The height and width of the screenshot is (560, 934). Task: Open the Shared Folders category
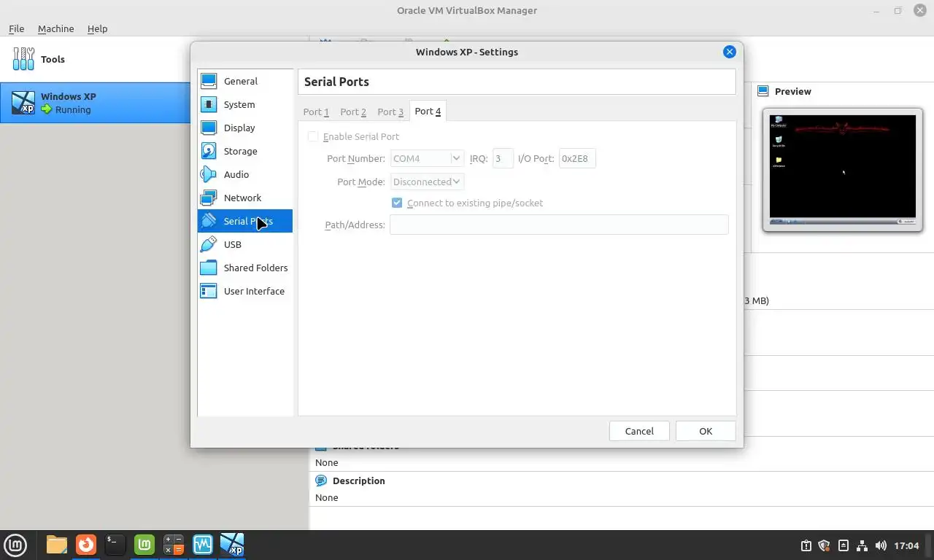[x=244, y=268]
